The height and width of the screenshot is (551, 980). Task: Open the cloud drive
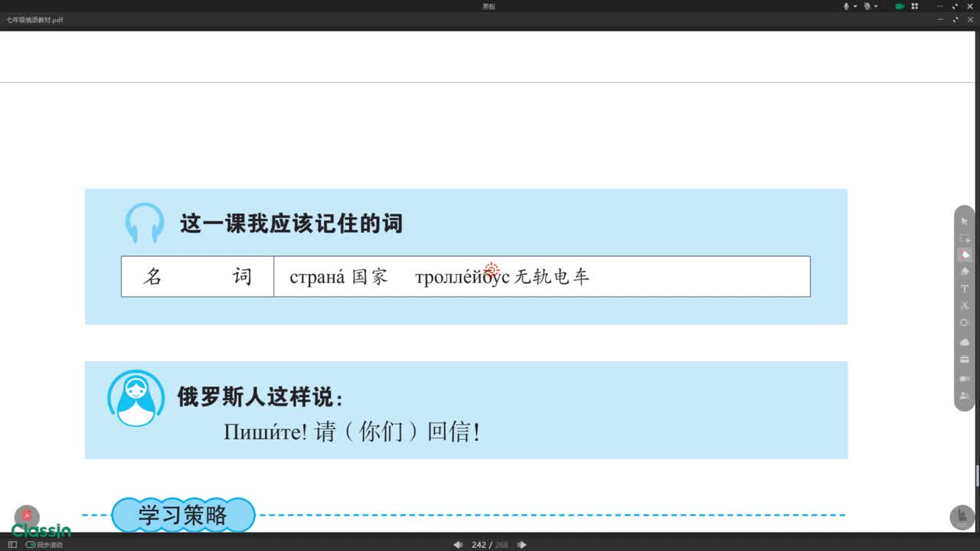pos(965,342)
